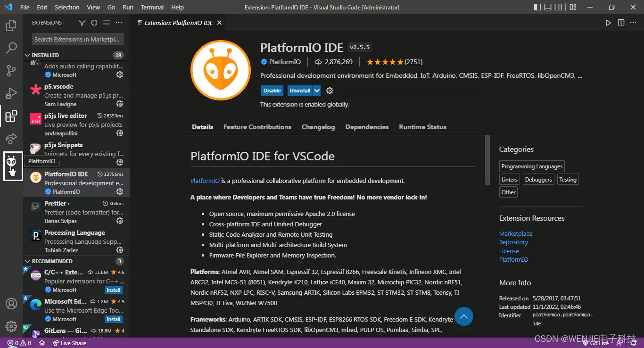Open the Help menu

177,7
